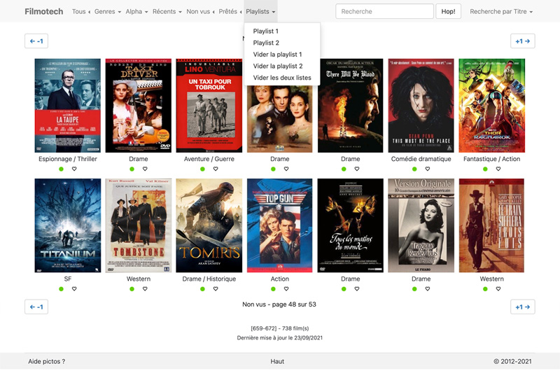Click the Hop! search button

pos(448,11)
